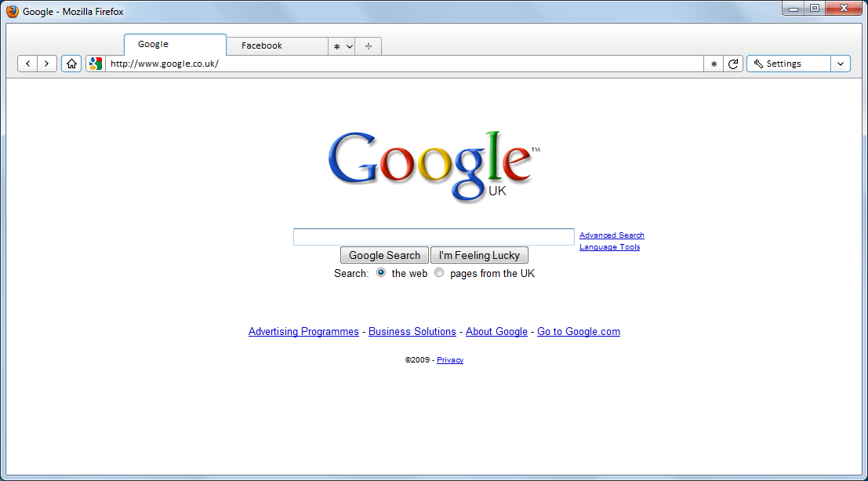Switch to the Google tab
This screenshot has height=481, width=868.
tap(175, 44)
